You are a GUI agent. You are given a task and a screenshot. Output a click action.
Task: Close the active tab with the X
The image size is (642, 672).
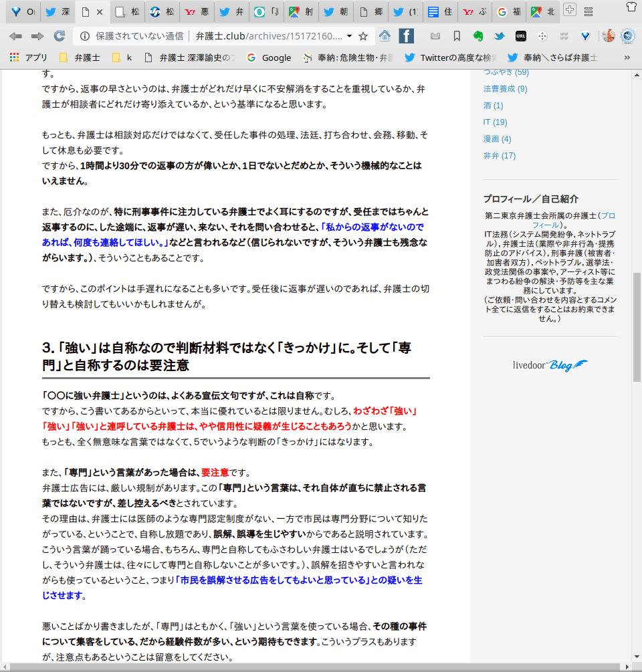[x=100, y=12]
